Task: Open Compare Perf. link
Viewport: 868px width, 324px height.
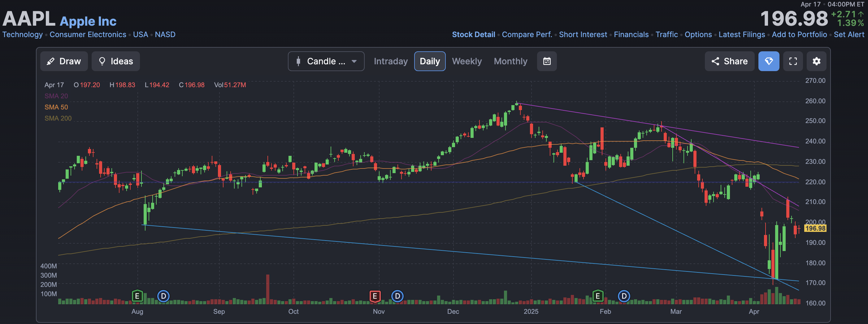Action: 527,35
